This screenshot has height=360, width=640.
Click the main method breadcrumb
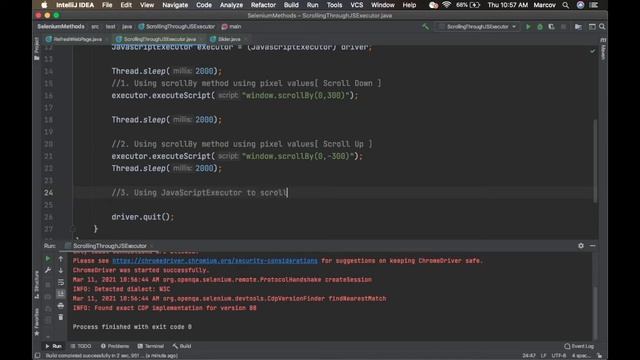click(x=231, y=27)
